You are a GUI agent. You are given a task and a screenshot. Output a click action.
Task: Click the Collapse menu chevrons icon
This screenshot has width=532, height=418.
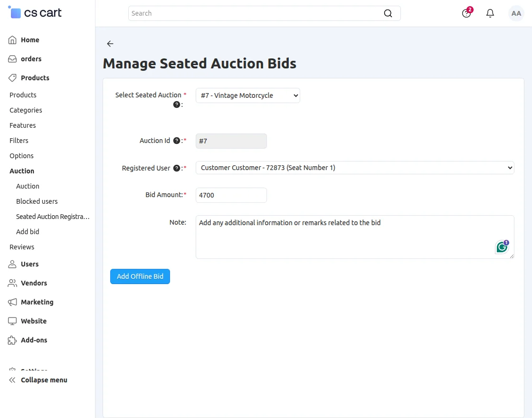tap(12, 380)
